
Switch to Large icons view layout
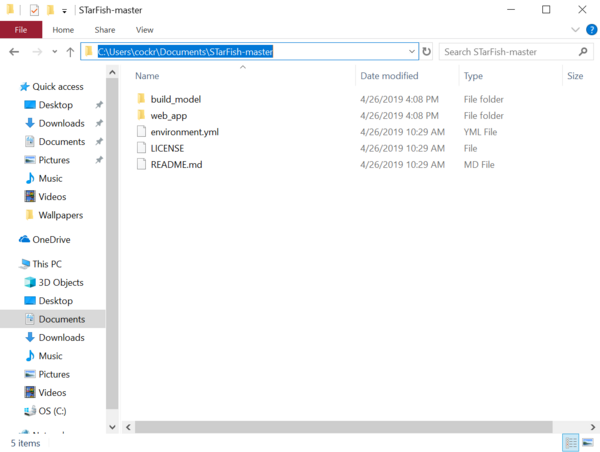tap(588, 443)
